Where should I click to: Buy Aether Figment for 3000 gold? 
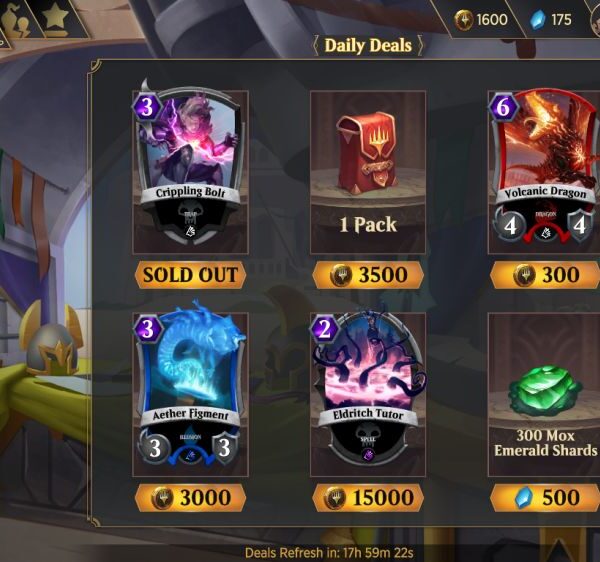190,497
